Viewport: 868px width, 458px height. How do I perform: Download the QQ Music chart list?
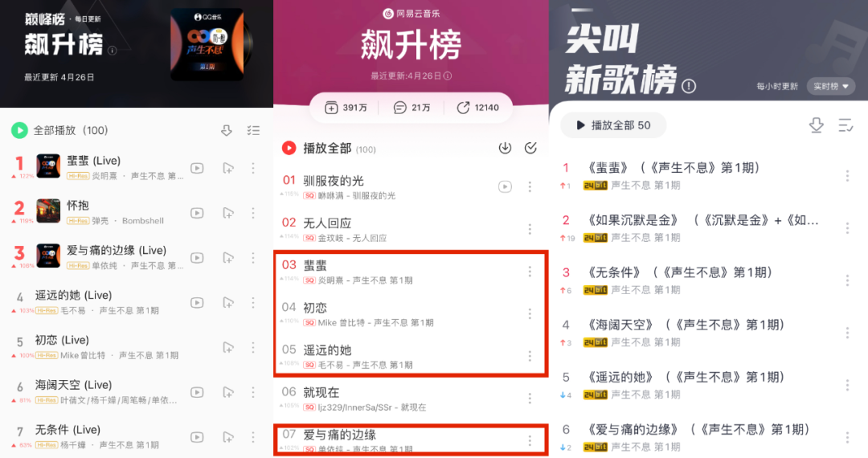227,130
